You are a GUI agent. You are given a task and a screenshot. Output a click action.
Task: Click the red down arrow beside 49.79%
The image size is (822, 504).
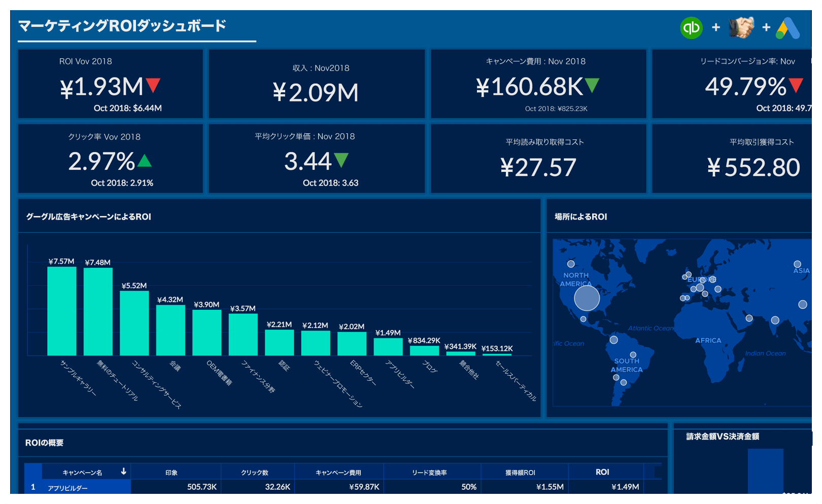click(796, 86)
